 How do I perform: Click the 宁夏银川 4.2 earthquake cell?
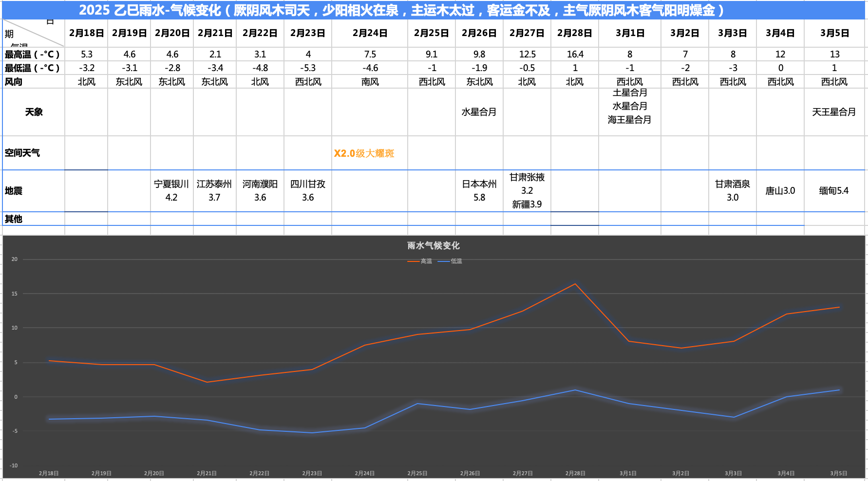click(172, 191)
